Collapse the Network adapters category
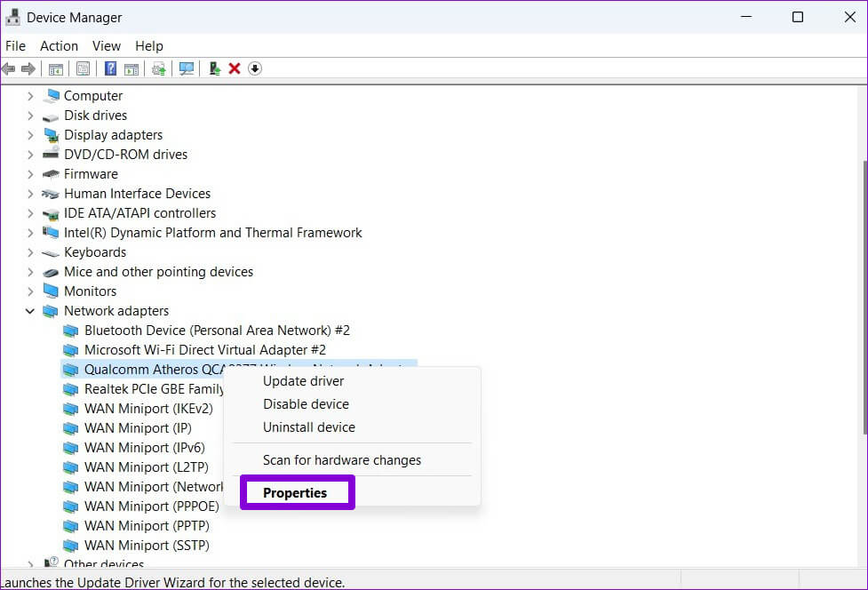868x590 pixels. coord(30,311)
